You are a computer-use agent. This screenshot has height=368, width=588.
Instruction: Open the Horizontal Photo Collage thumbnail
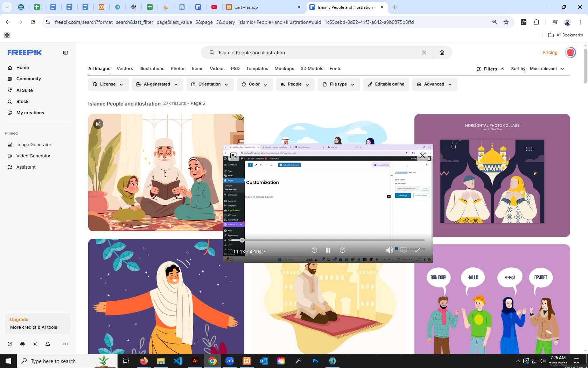coord(492,175)
